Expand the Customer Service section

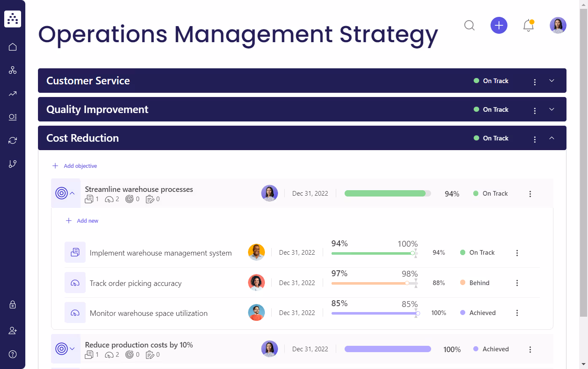552,81
